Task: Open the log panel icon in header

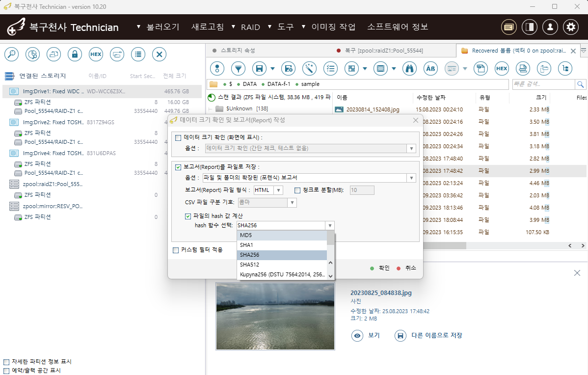Action: coord(509,27)
